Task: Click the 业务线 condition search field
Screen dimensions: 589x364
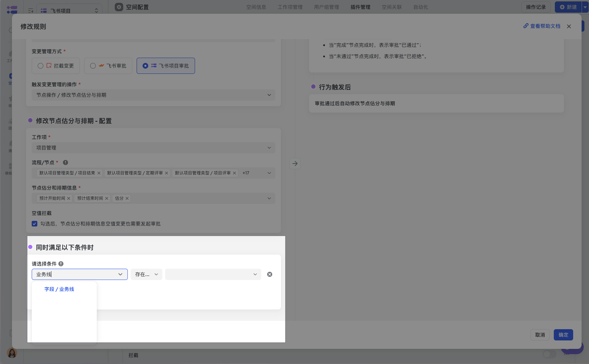Action: tap(80, 274)
